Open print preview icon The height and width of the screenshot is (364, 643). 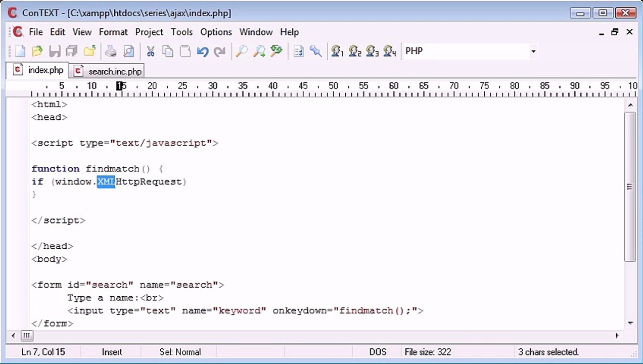point(128,51)
